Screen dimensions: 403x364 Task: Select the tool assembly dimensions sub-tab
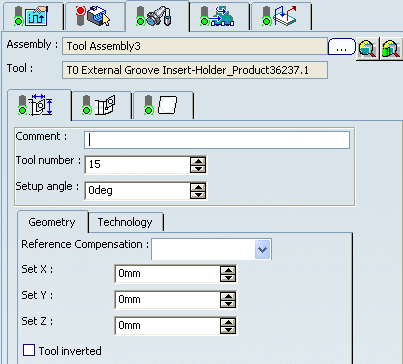coord(39,105)
